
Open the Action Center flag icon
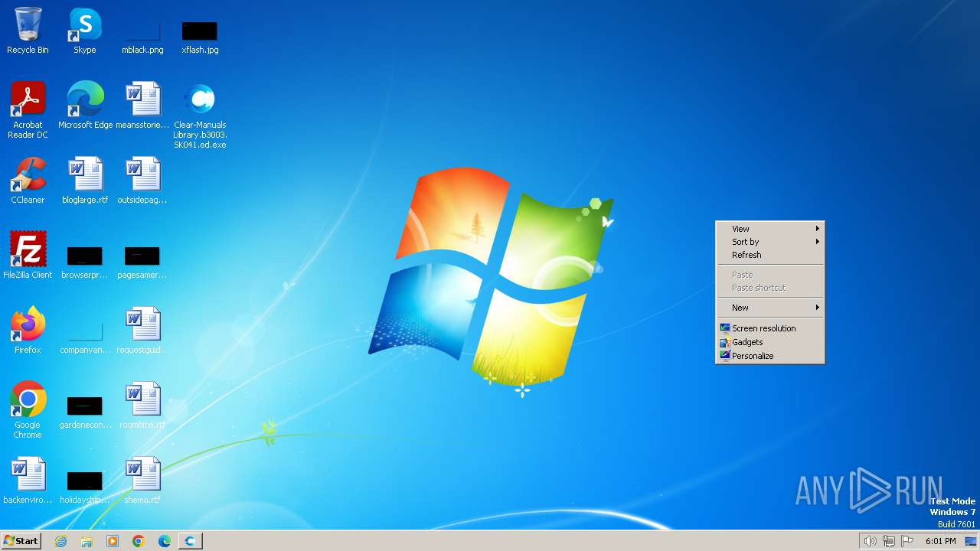(x=907, y=541)
